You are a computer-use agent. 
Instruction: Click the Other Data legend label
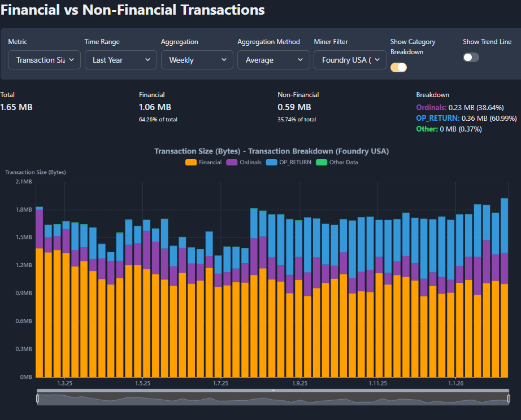point(344,163)
